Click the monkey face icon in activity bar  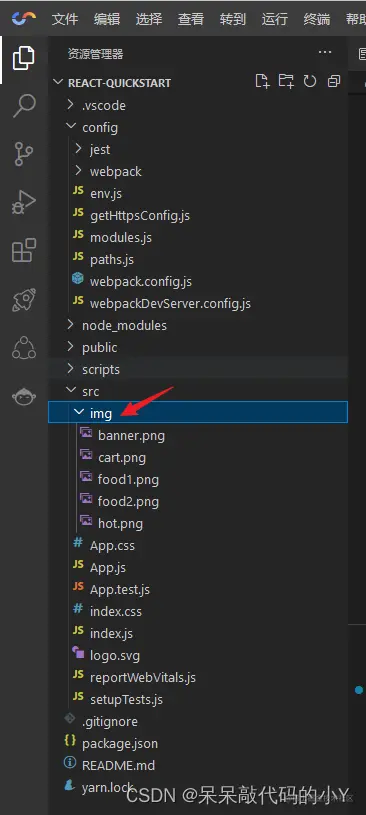coord(23,397)
